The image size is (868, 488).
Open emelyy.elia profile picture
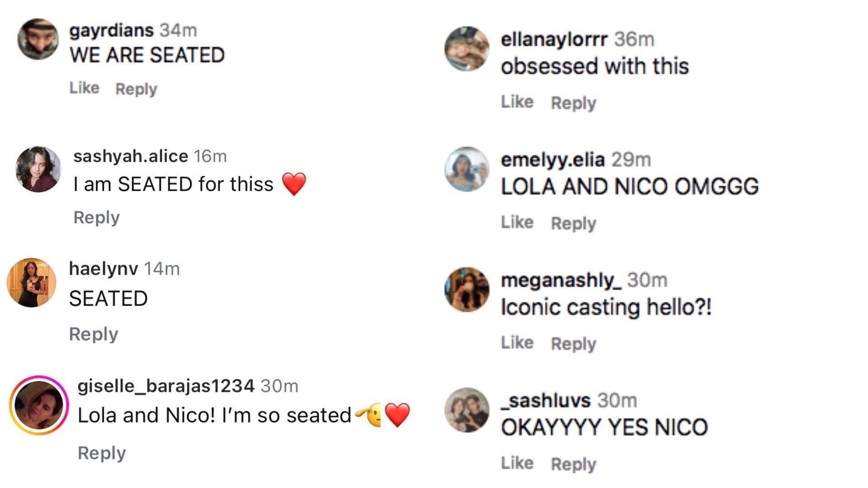(x=467, y=169)
